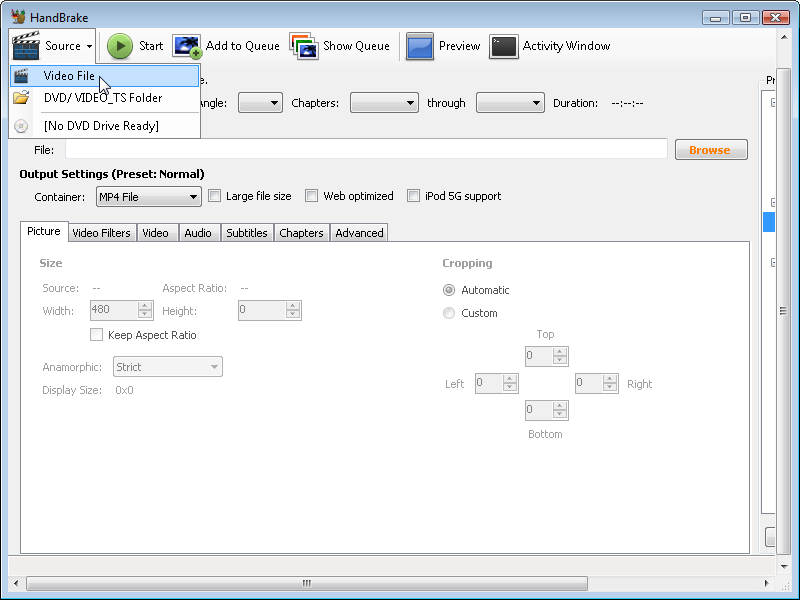The width and height of the screenshot is (800, 600).
Task: Select the Custom cropping radio button
Action: click(449, 312)
